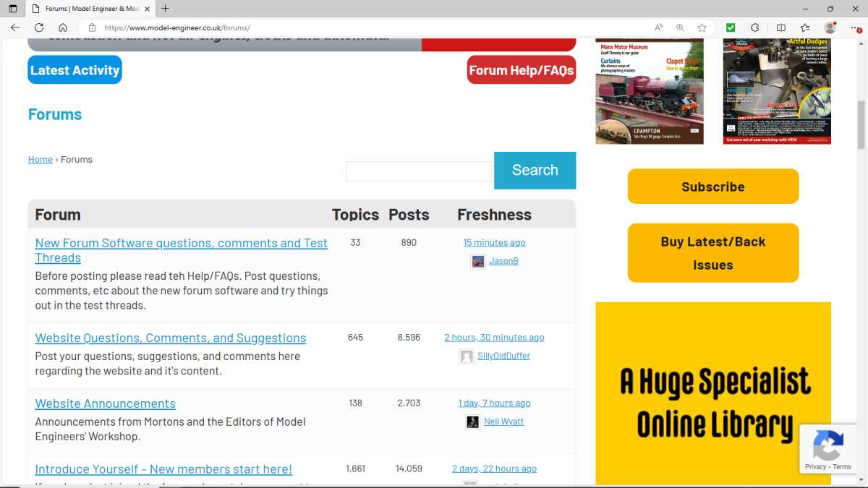Click the 645 topics count

tap(355, 337)
